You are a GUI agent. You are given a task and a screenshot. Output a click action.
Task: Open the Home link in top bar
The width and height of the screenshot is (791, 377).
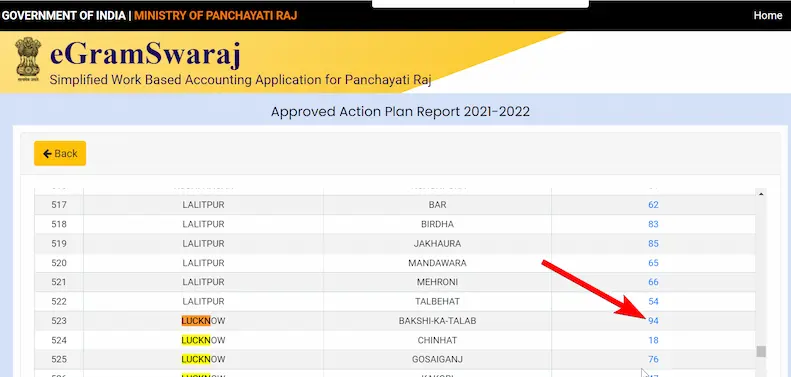tap(768, 16)
